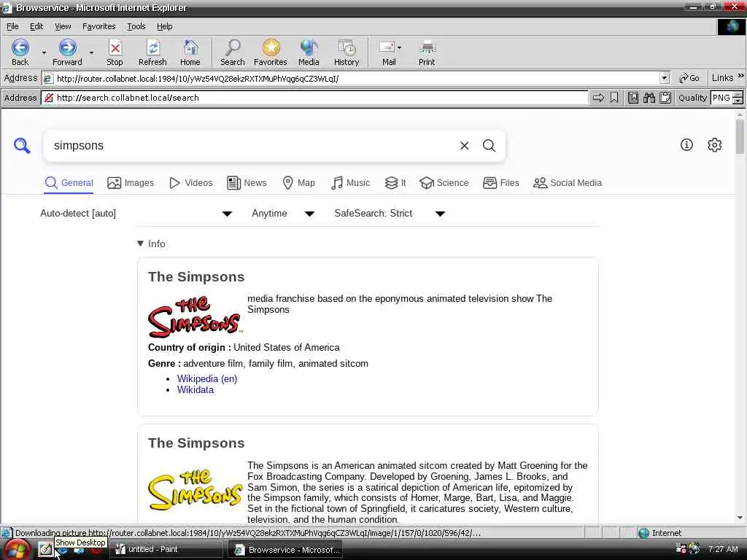This screenshot has height=560, width=747.
Task: Open the View menu
Action: point(63,27)
